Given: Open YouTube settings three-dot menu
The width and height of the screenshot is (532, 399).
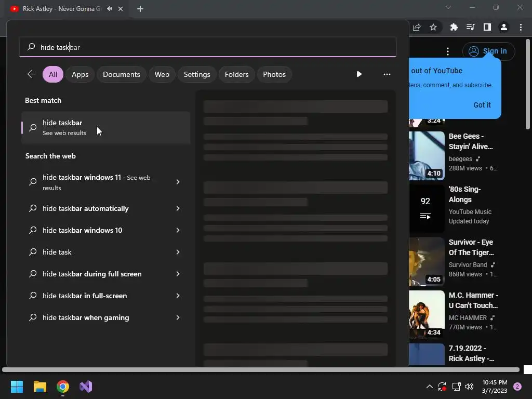Looking at the screenshot, I should [448, 51].
